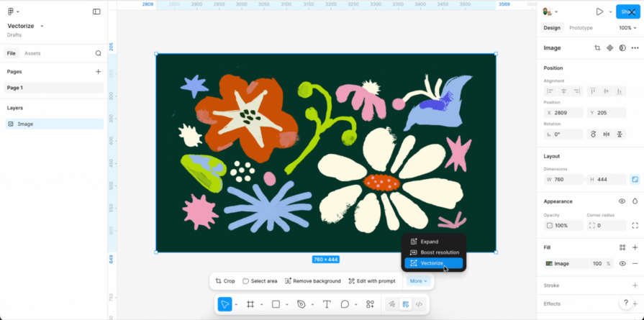Click the Select area button
Screen dimensions: 644x320
point(260,281)
